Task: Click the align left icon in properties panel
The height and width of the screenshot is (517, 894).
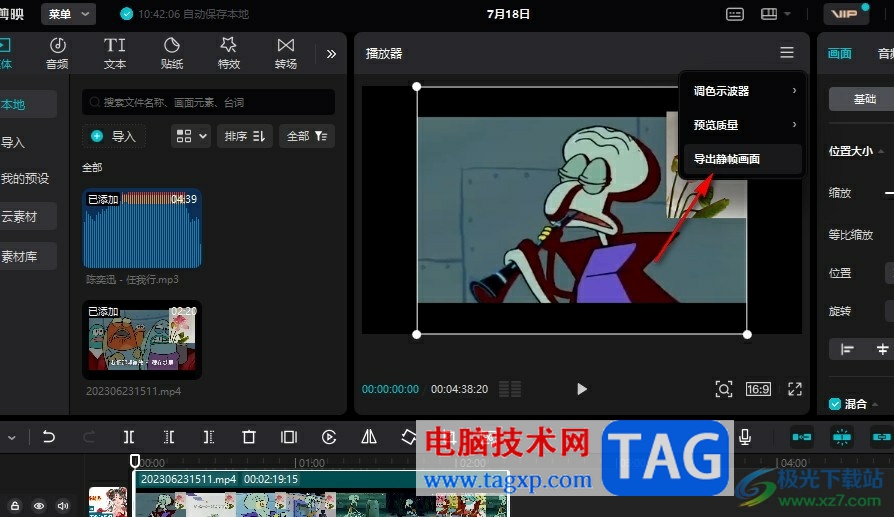Action: (x=847, y=349)
